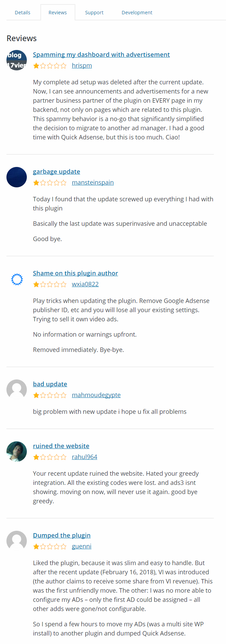
Task: Open the Support tab
Action: [94, 13]
